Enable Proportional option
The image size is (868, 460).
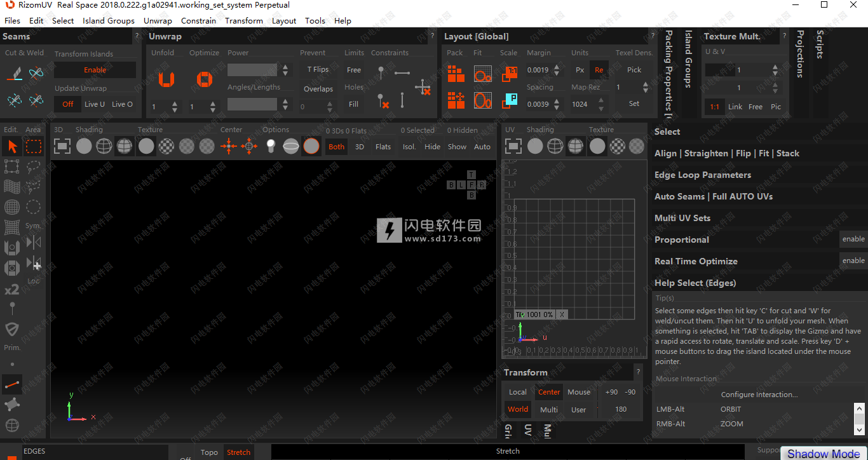click(x=853, y=239)
